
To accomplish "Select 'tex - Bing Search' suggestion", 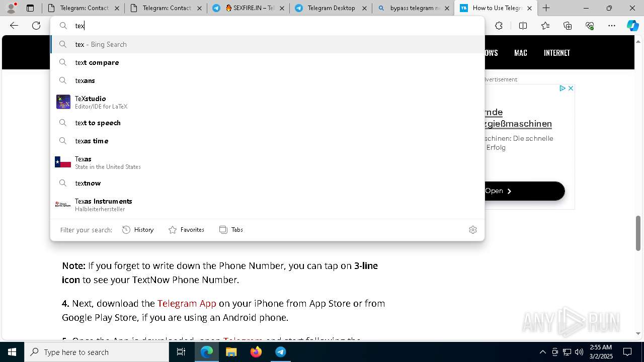I will 267,44.
